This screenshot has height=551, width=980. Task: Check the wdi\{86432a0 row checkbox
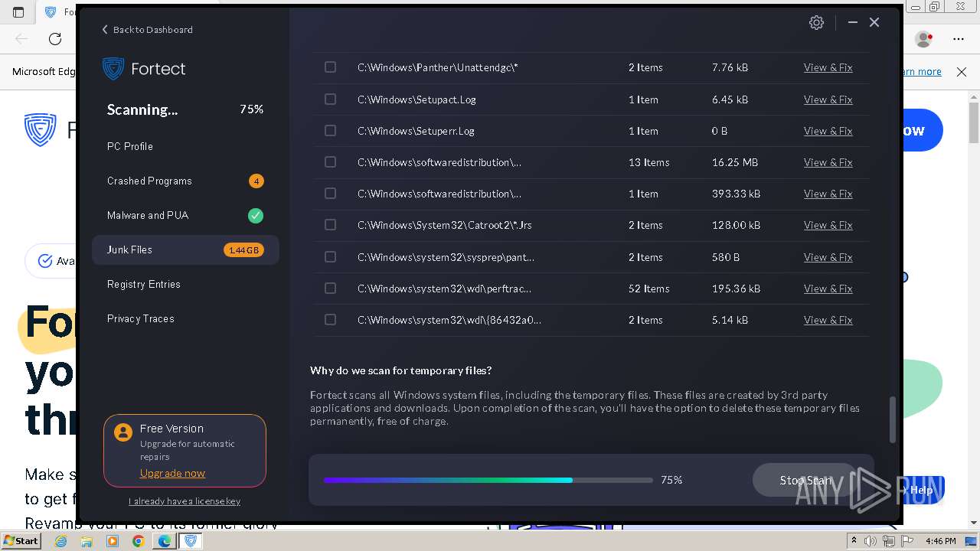coord(330,320)
